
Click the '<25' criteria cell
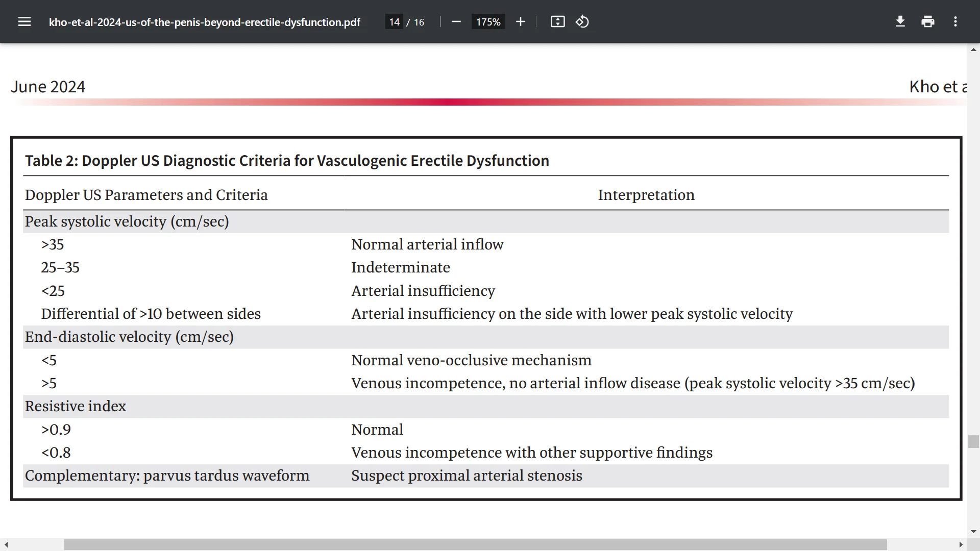53,291
